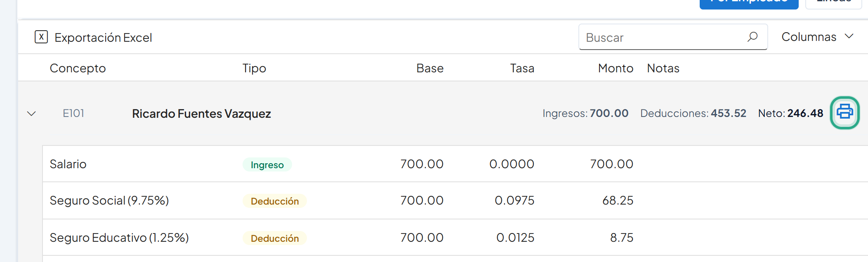Print payslip for Ricardo Fuentes Vazquez
Viewport: 868px width, 262px height.
click(x=844, y=112)
